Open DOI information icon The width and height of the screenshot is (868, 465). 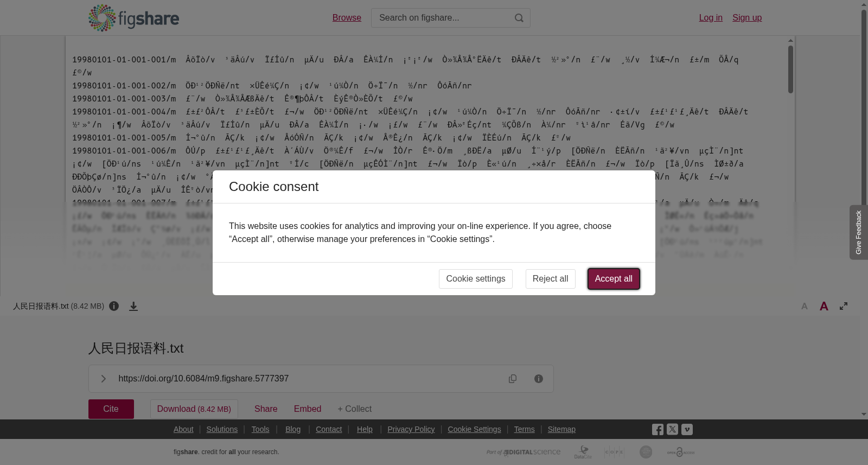(x=539, y=379)
